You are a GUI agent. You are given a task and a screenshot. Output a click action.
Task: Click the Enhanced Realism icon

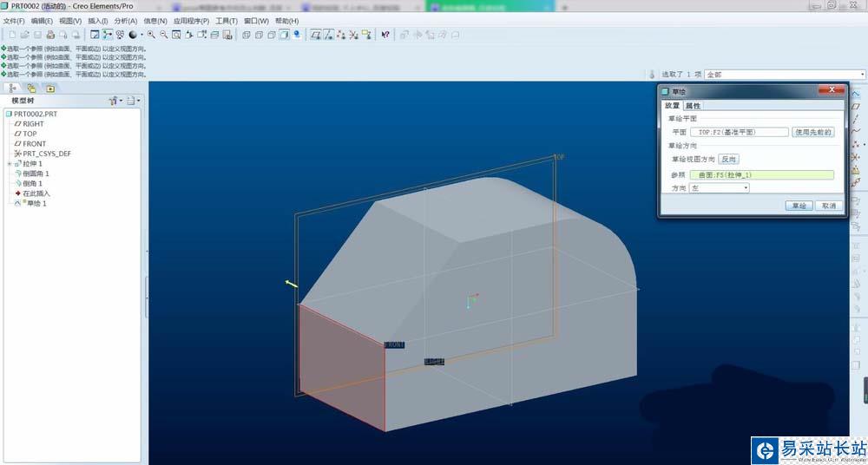(296, 35)
